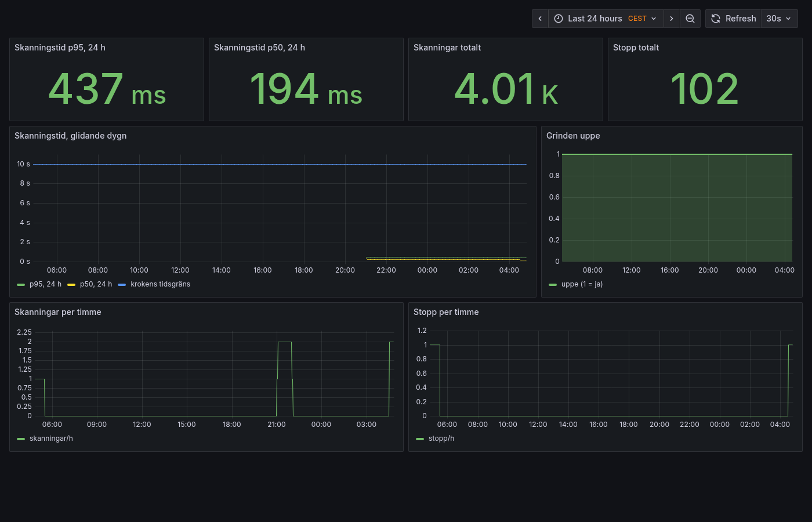Open the Grinden uppe panel title
This screenshot has height=522, width=812.
point(573,136)
